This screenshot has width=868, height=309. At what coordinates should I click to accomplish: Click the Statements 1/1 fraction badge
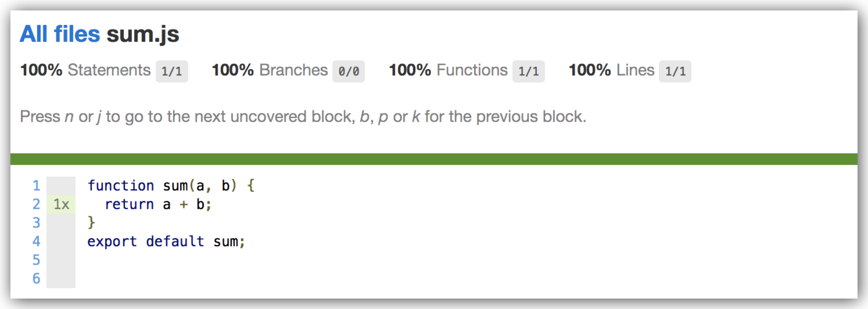click(x=172, y=71)
